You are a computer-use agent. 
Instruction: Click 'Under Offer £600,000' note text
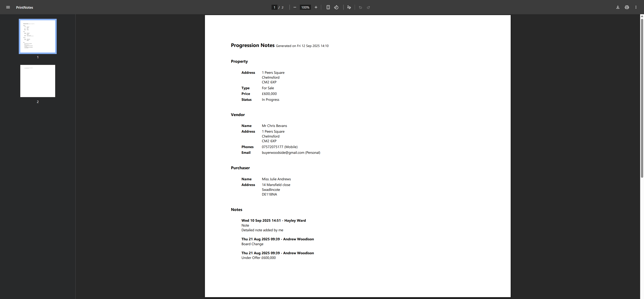pos(258,258)
